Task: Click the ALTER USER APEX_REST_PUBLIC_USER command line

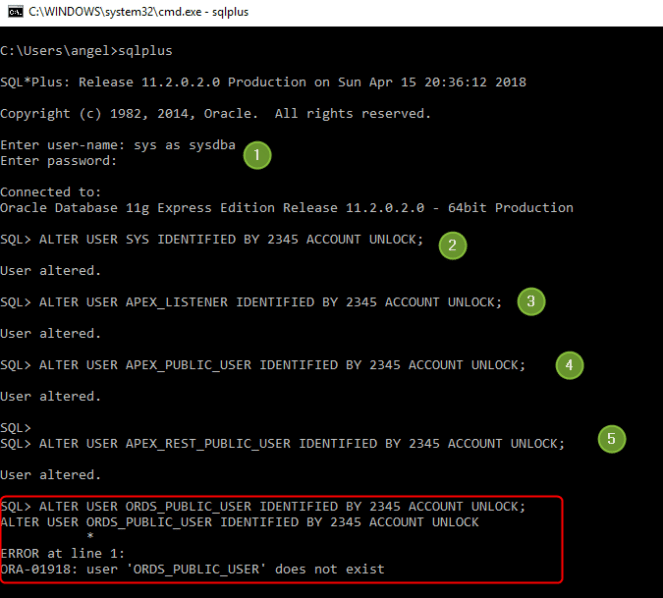Action: [282, 443]
